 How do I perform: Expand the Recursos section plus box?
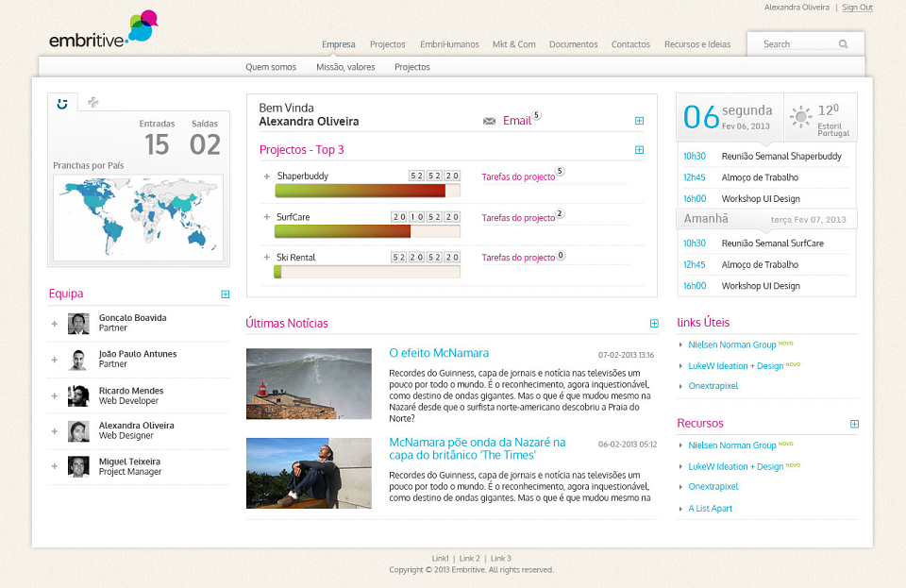coord(855,424)
